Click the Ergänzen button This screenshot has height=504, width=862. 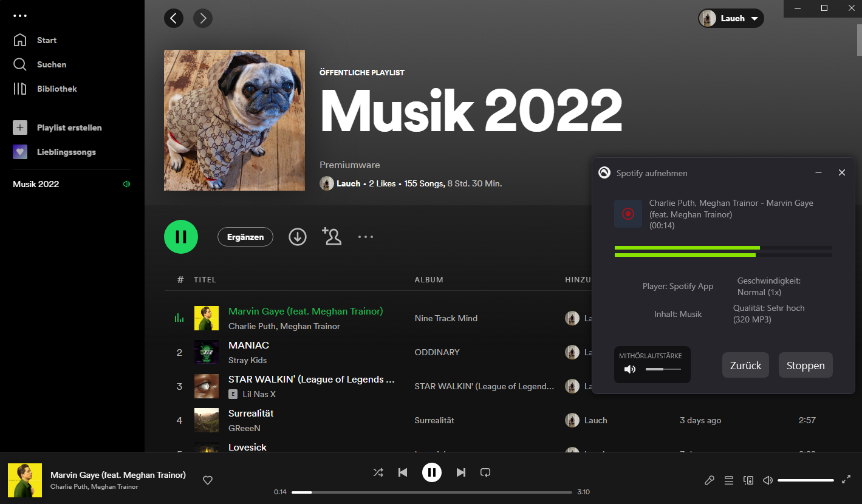click(245, 237)
